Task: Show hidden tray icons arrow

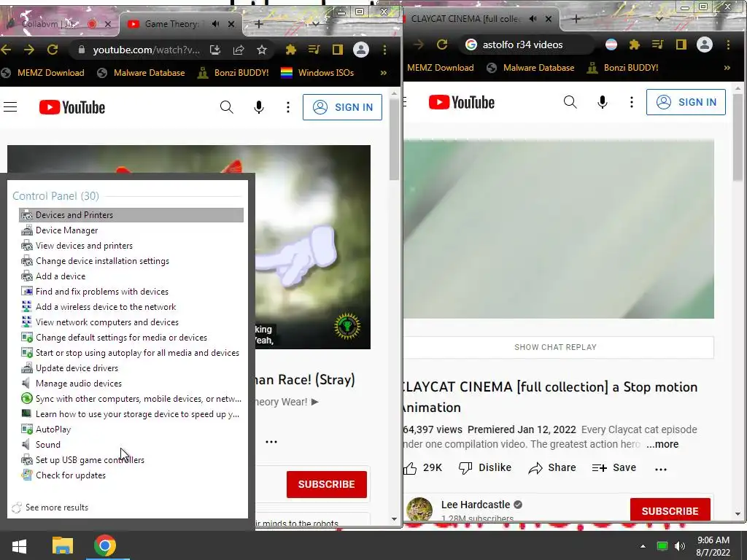Action: point(643,546)
